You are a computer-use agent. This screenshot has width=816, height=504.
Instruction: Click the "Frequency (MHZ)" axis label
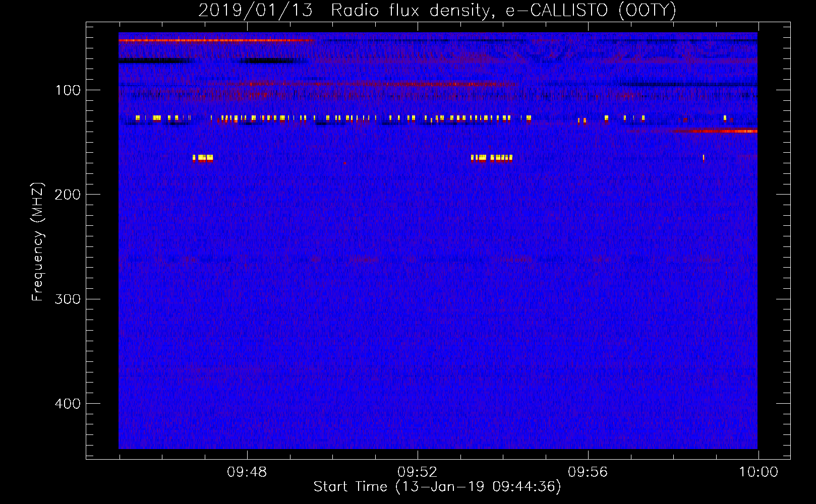click(x=38, y=242)
